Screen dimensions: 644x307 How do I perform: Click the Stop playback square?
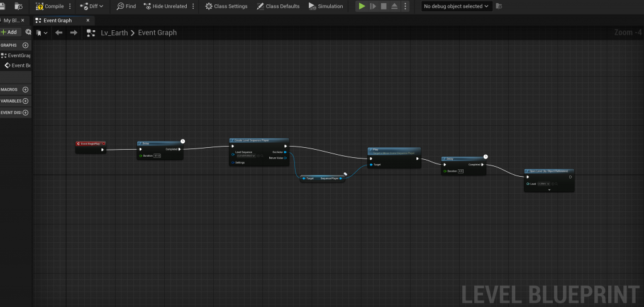pos(384,6)
